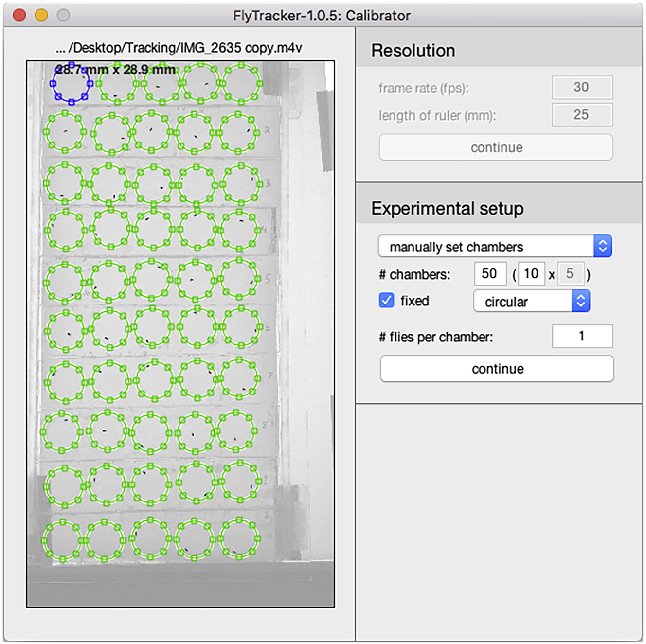Click the Experimental setup section header
The image size is (646, 644).
click(x=447, y=208)
